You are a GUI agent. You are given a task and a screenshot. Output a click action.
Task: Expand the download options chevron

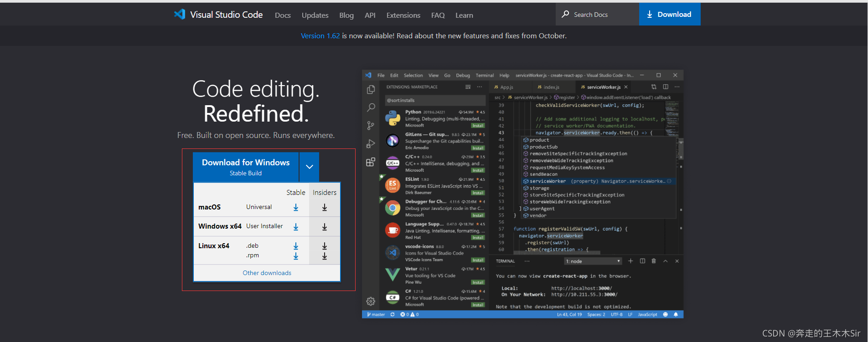pyautogui.click(x=310, y=167)
